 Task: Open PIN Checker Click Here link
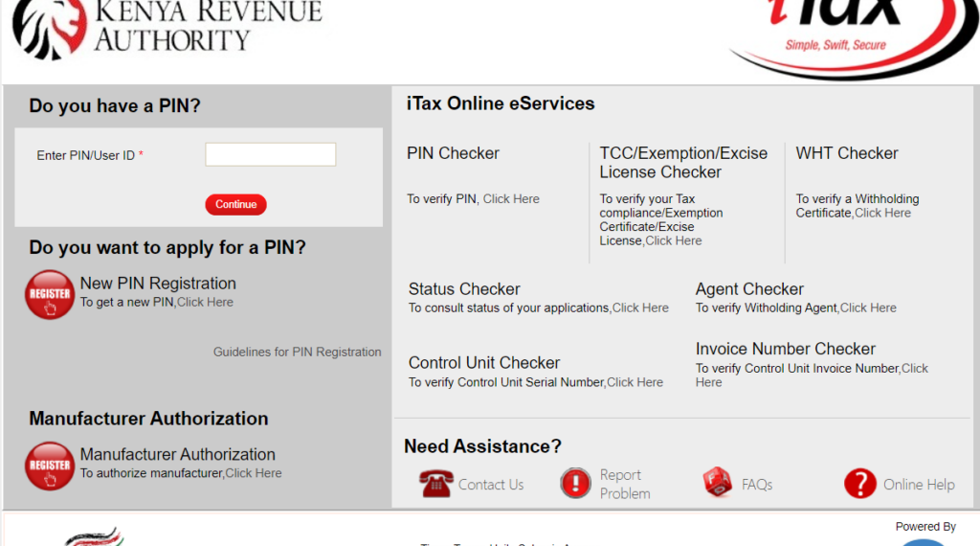click(x=511, y=199)
